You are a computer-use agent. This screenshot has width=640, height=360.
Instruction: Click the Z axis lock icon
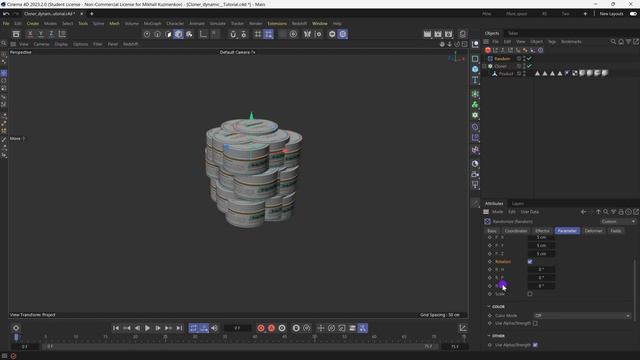51,34
